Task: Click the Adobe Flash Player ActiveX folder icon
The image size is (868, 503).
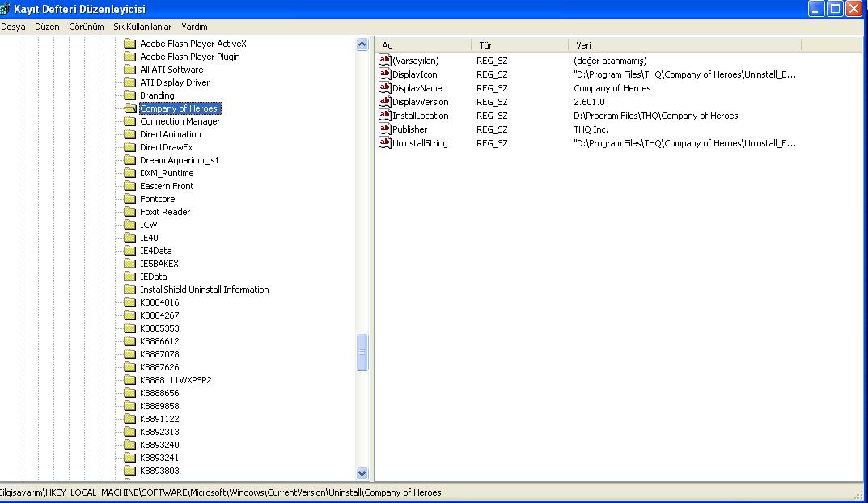Action: [130, 43]
